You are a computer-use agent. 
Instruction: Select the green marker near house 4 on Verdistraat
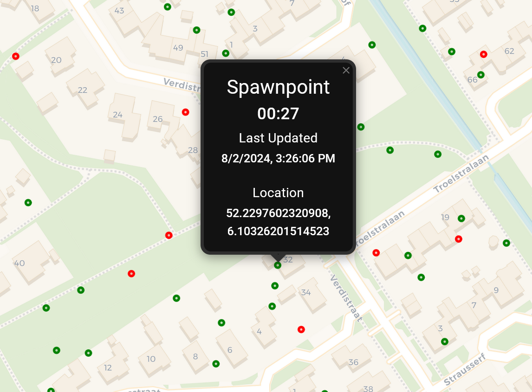point(272,306)
